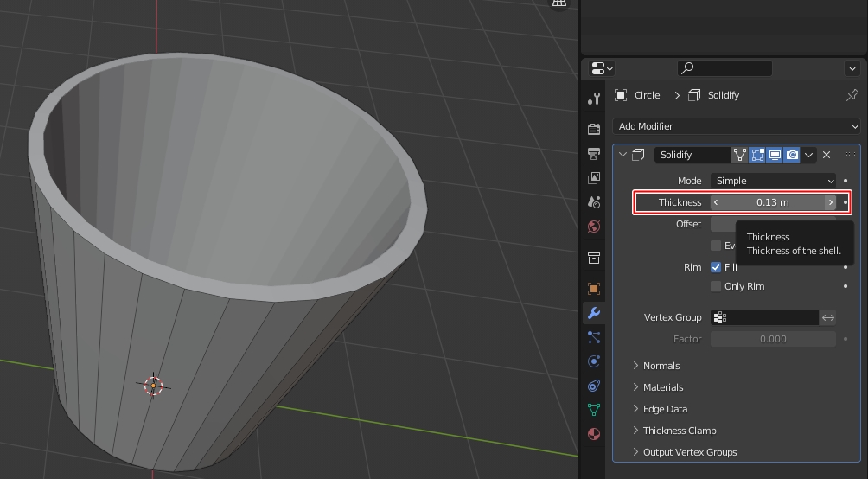Animate Only Rim property dot
The height and width of the screenshot is (479, 868).
846,286
